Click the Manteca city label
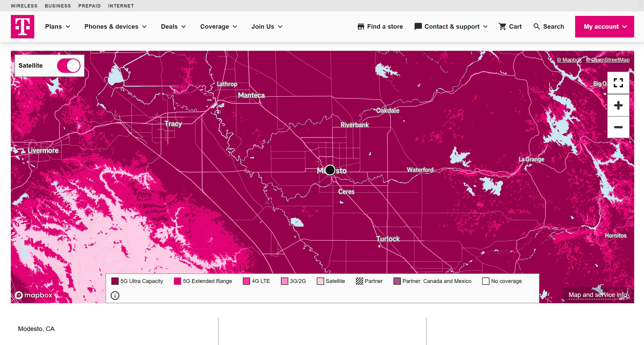644x345 pixels. pyautogui.click(x=251, y=95)
